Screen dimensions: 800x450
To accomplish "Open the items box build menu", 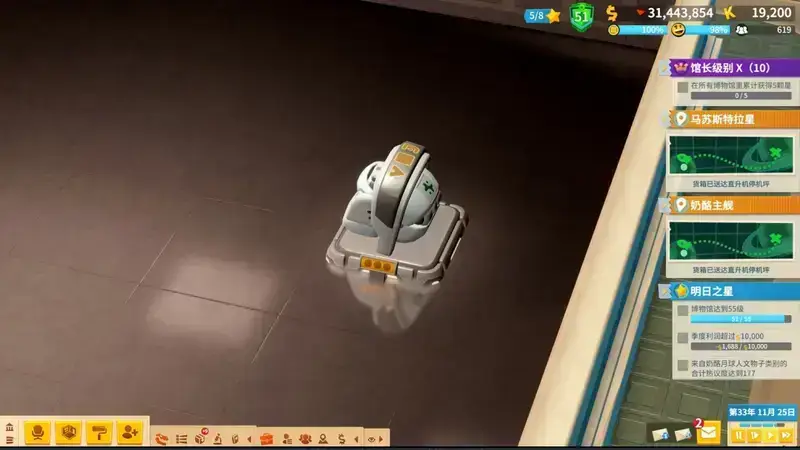I will pos(69,432).
